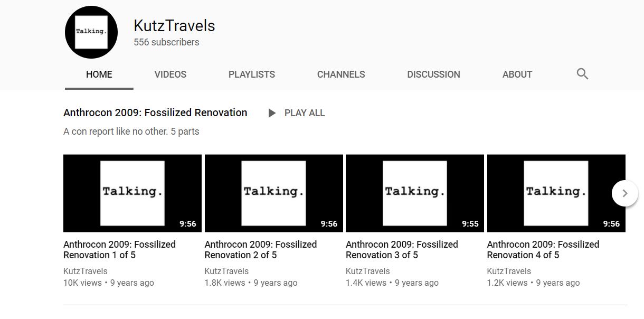Screen dimensions: 644x319
Task: Click 'A con report like no other. 5 parts'
Action: pyautogui.click(x=131, y=132)
